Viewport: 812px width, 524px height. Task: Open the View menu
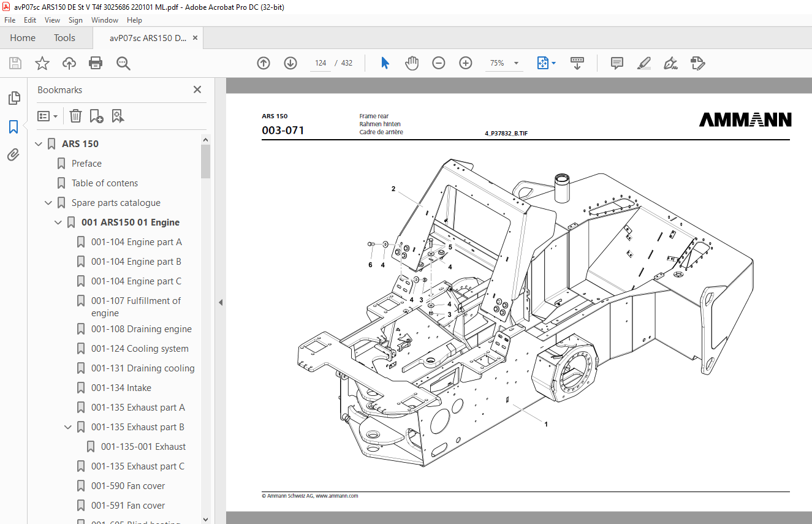click(52, 20)
